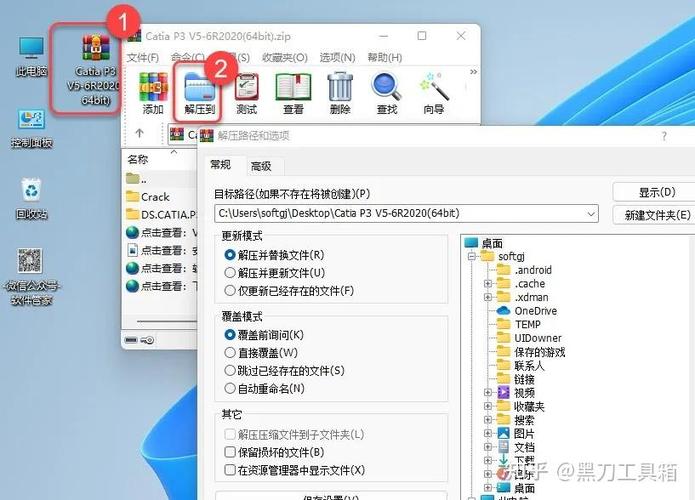Image resolution: width=695 pixels, height=500 pixels.
Task: Click the 删除 (Delete) trash icon
Action: [x=340, y=94]
